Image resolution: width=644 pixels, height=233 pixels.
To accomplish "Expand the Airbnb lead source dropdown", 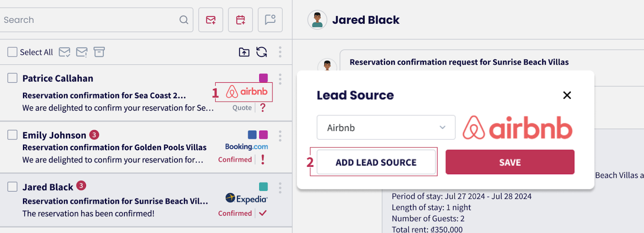I will 386,128.
